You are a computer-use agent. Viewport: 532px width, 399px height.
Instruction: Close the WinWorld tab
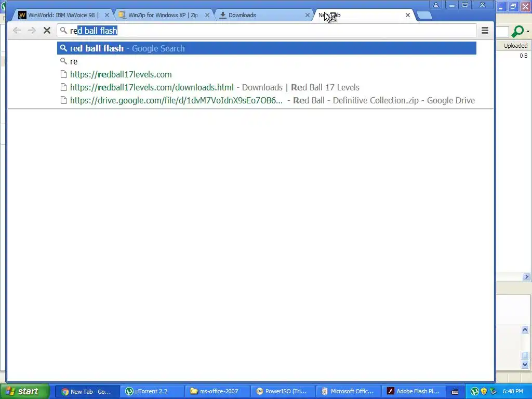(x=107, y=15)
